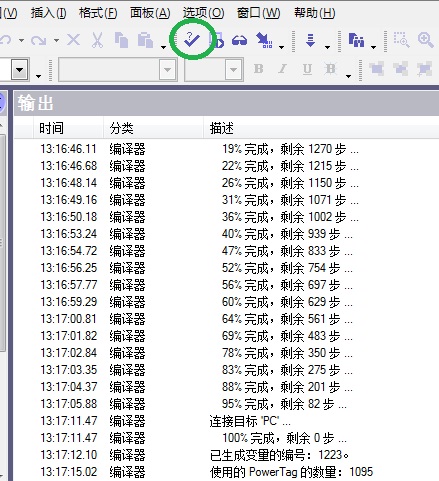Select row '100% 完成，剩余 0 步'

pos(227,438)
